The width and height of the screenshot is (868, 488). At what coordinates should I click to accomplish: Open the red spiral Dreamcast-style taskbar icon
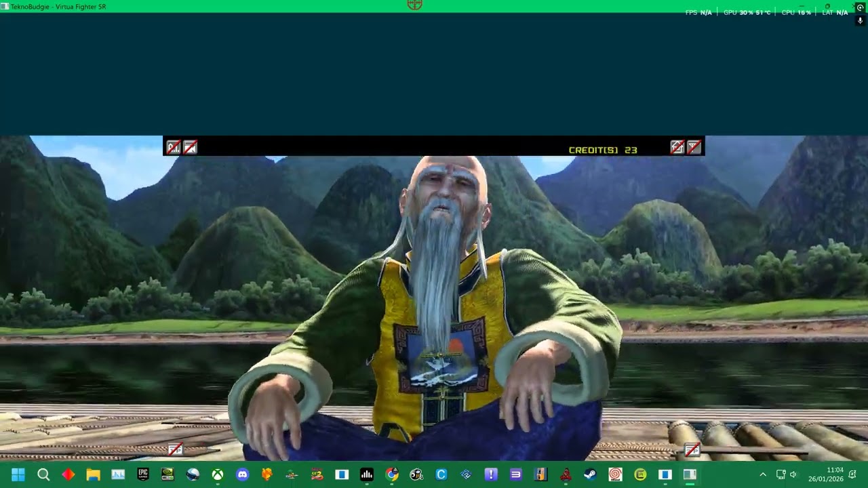[x=615, y=474]
